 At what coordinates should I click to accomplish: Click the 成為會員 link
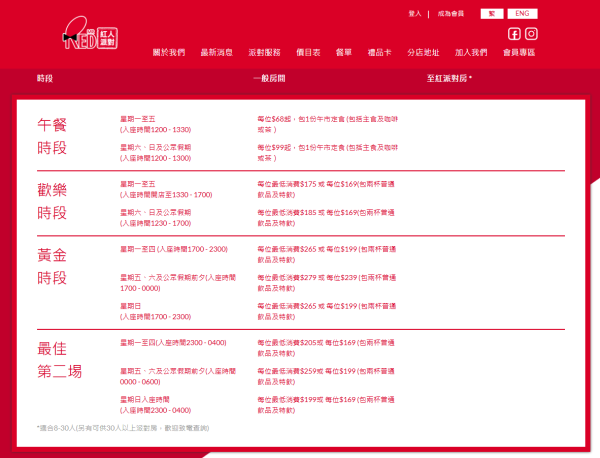pos(451,14)
